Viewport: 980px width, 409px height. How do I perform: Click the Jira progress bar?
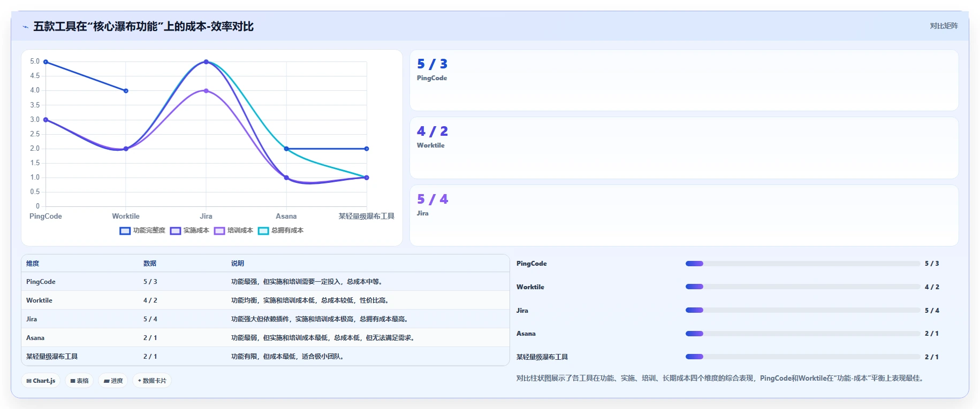[x=803, y=310]
